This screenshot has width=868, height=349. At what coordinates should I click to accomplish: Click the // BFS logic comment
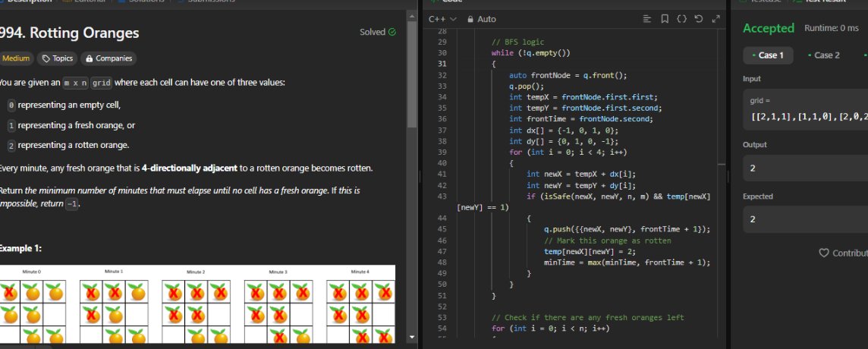pyautogui.click(x=517, y=42)
